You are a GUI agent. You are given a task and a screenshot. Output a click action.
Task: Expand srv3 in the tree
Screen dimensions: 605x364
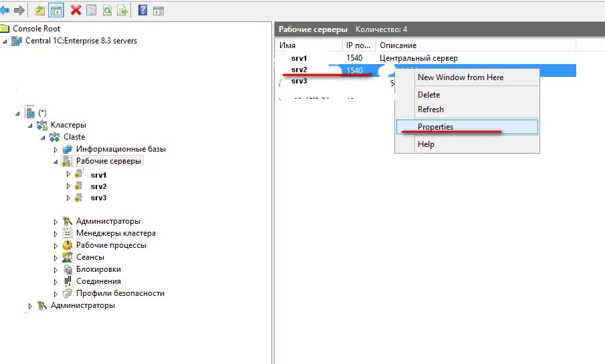(x=68, y=198)
